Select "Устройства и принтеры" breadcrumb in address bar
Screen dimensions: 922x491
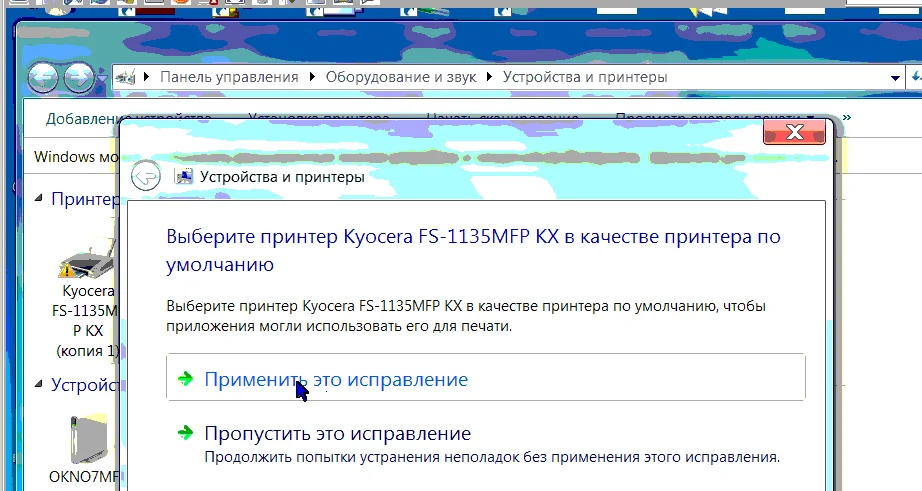[x=585, y=77]
